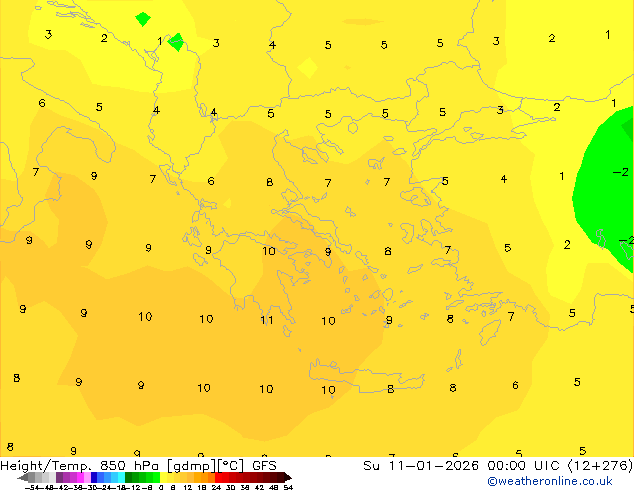This screenshot has height=490, width=634.
Task: Click the darkest green swatch in the legend
Action: 128,477
